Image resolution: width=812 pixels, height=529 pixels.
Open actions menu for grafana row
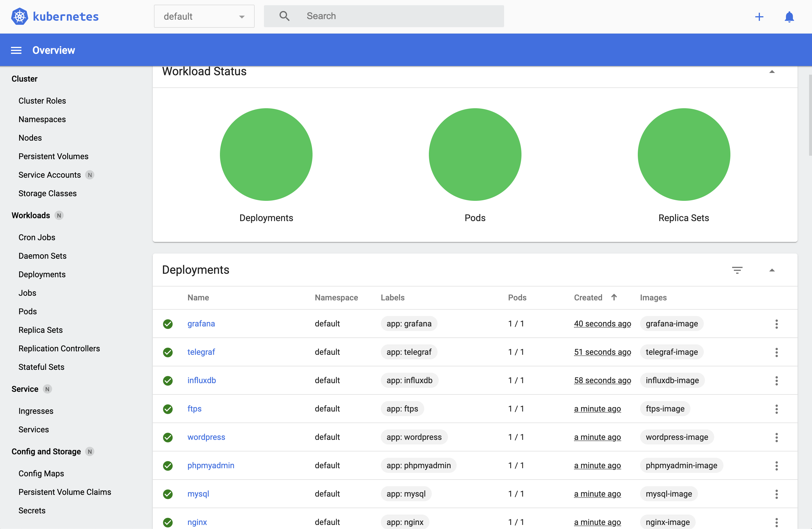776,324
